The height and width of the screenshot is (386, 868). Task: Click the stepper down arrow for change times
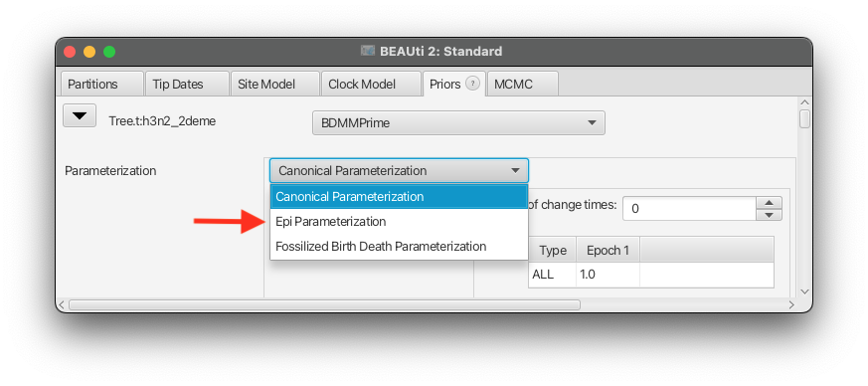769,215
